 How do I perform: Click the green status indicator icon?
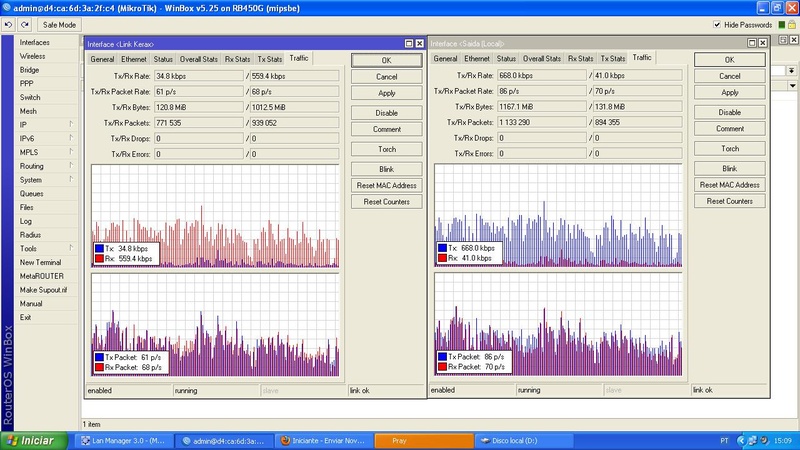pos(782,24)
